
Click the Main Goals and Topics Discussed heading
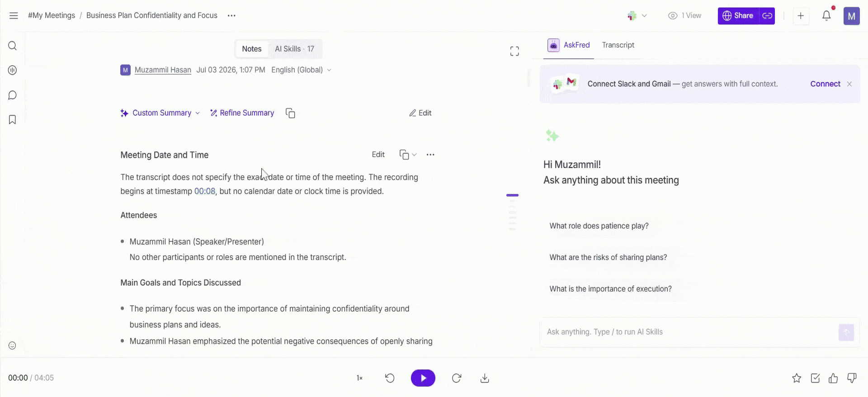click(181, 283)
